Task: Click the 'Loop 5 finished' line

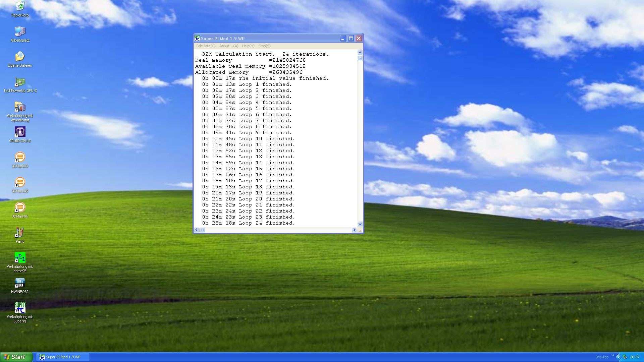Action: pyautogui.click(x=247, y=108)
